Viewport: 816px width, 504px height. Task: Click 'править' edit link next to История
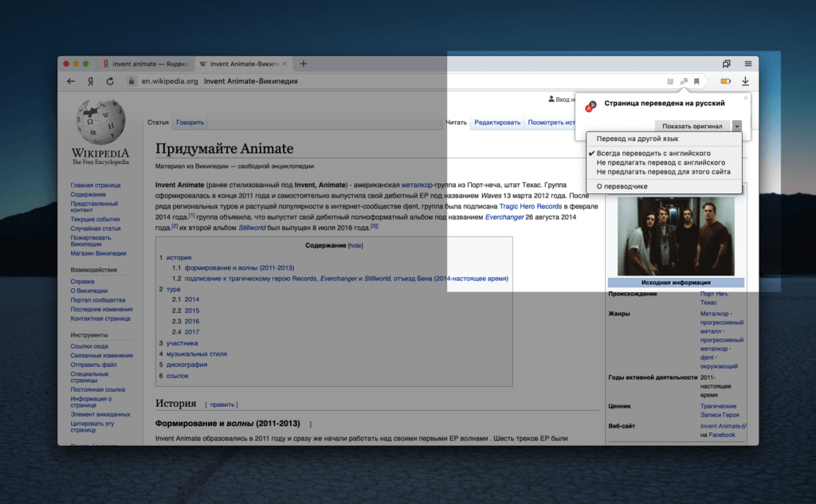pos(222,404)
